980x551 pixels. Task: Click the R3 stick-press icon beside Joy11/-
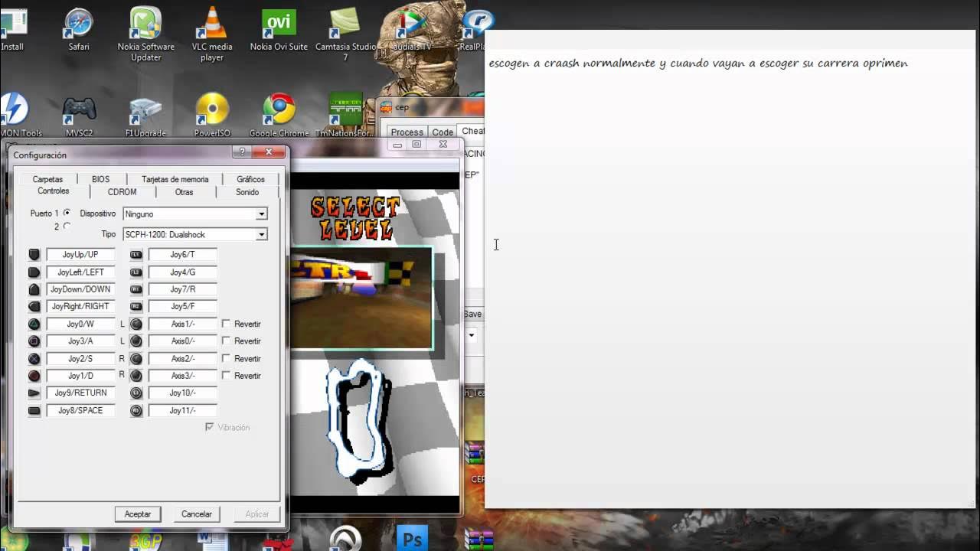pos(136,411)
